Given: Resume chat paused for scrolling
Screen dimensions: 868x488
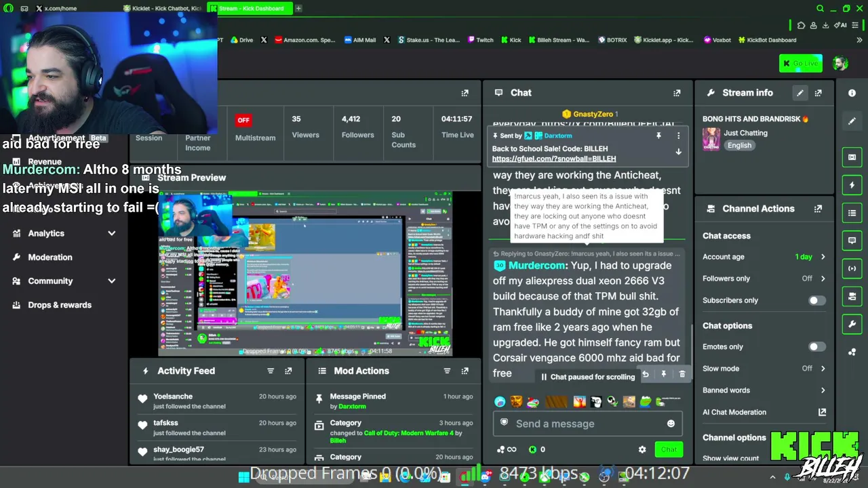Looking at the screenshot, I should (x=587, y=377).
